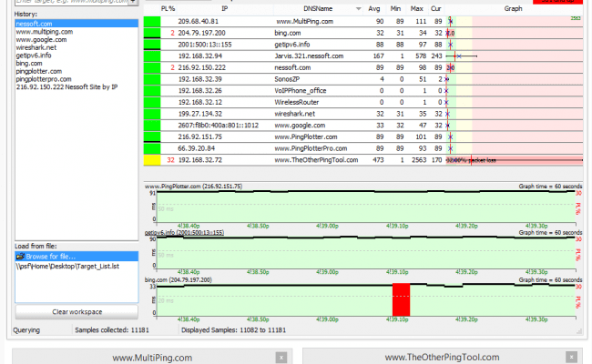Click the green status cell for 209.68.40.81
The width and height of the screenshot is (592, 364).
pos(152,22)
